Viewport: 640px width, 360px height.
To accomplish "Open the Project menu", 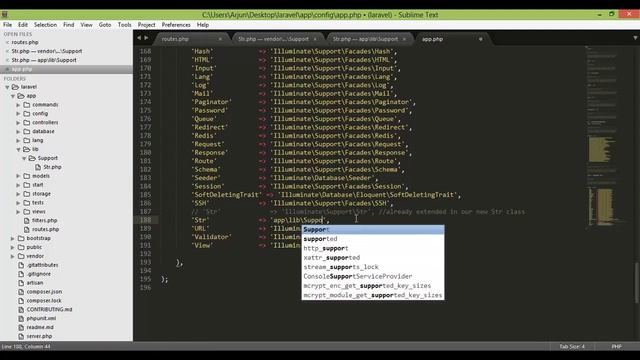I will (x=146, y=25).
